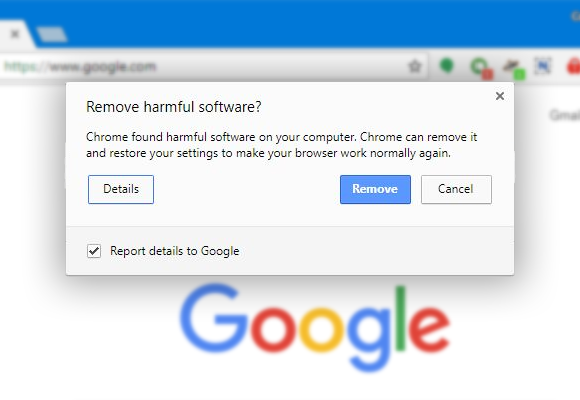580x400 pixels.
Task: Uncheck the Report details to Google checkbox
Action: [x=94, y=251]
